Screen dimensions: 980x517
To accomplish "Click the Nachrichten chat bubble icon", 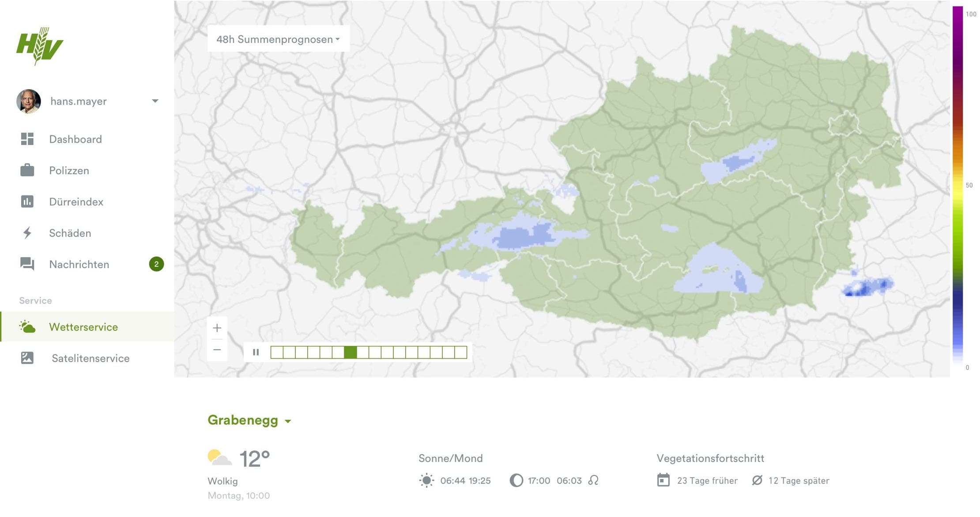I will (27, 264).
